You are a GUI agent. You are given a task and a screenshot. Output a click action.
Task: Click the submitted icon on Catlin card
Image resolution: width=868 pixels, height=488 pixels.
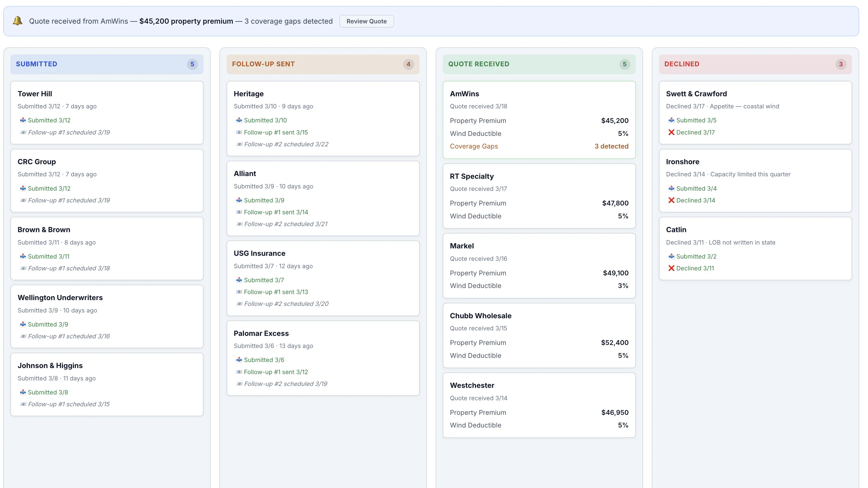(671, 256)
